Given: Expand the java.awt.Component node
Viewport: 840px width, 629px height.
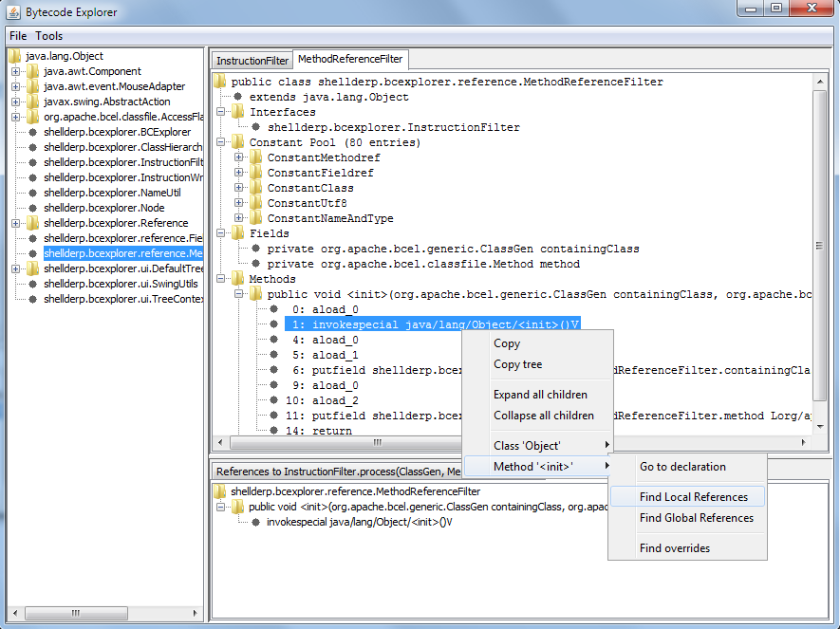Looking at the screenshot, I should (x=15, y=71).
